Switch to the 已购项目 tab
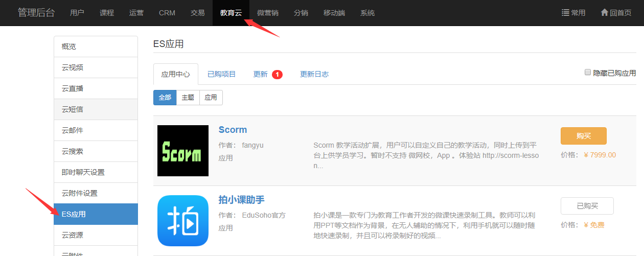 coord(221,75)
